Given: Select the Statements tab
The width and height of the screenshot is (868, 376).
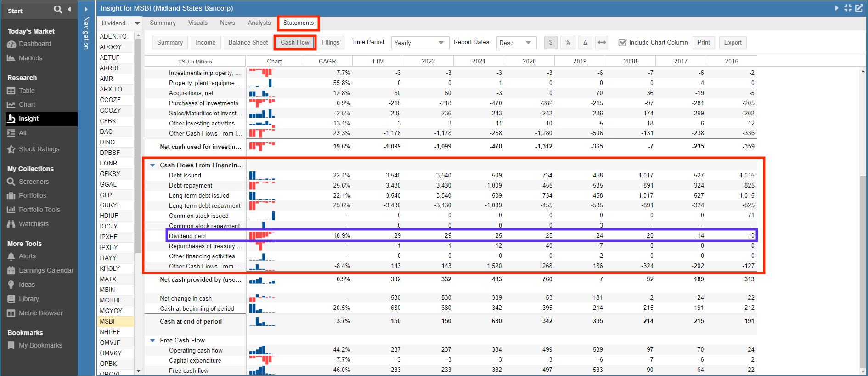Looking at the screenshot, I should (x=299, y=23).
